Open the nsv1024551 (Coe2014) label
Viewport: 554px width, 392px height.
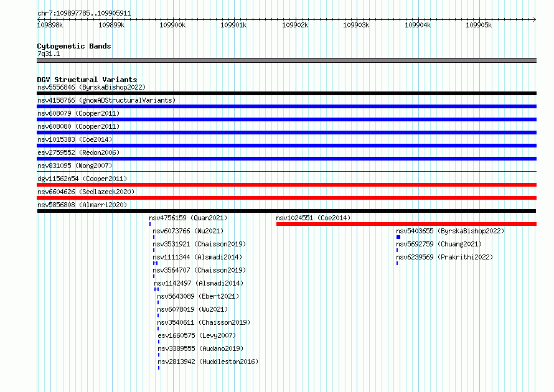[x=313, y=218]
